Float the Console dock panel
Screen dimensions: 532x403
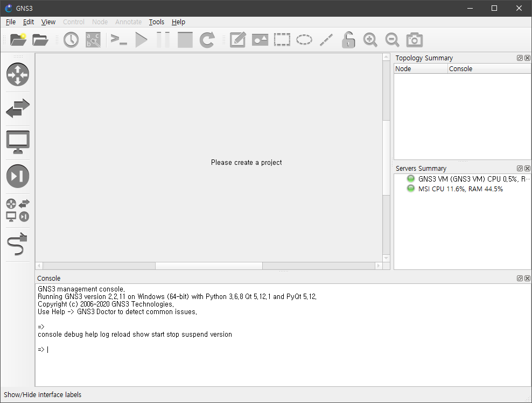[520, 279]
